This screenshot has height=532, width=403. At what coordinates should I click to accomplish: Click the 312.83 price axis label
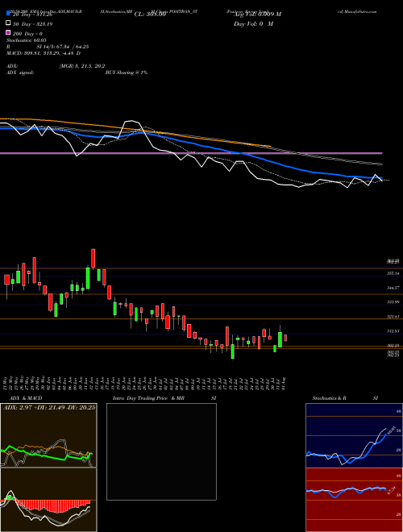[393, 330]
